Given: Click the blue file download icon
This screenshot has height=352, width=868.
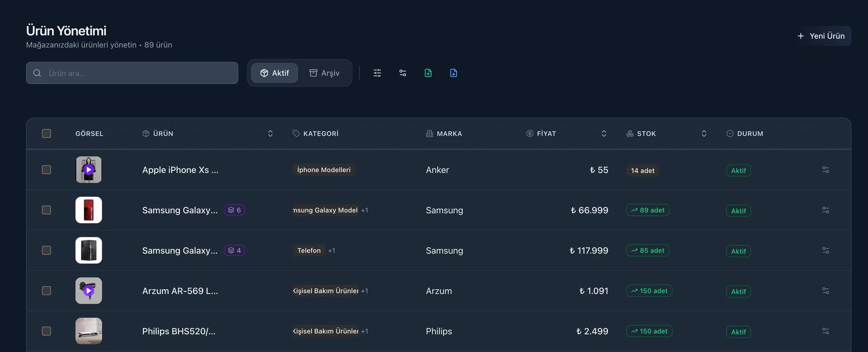Looking at the screenshot, I should coord(453,73).
